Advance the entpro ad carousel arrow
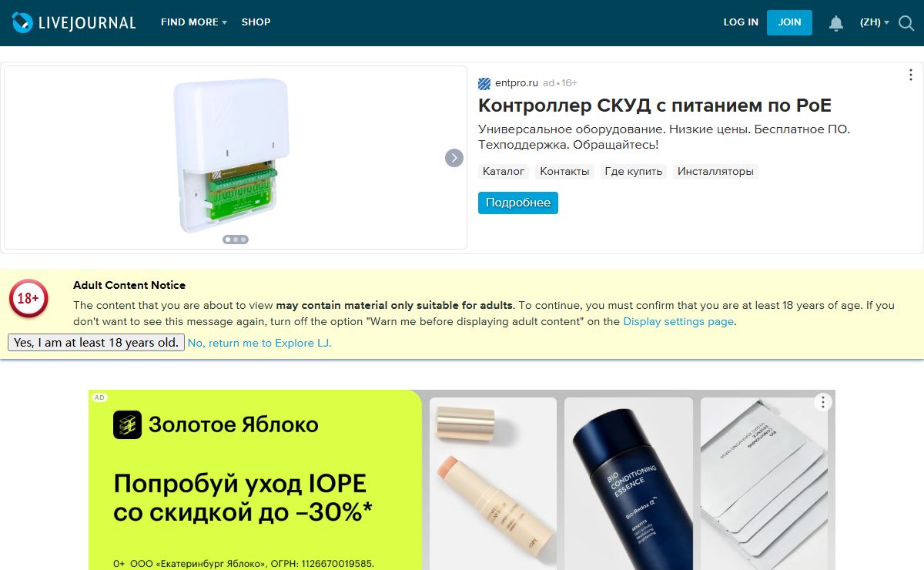The height and width of the screenshot is (570, 924). [x=454, y=157]
